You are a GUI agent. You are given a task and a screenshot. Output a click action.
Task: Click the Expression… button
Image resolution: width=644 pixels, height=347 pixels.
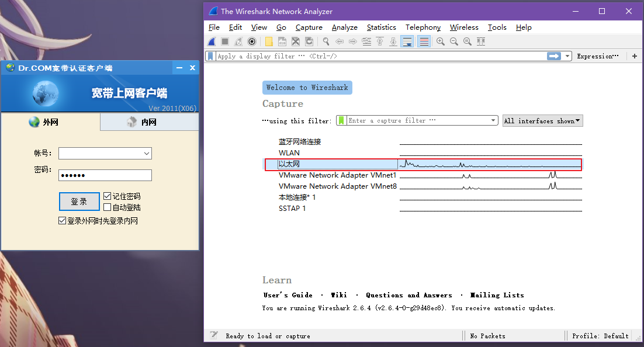click(x=598, y=56)
